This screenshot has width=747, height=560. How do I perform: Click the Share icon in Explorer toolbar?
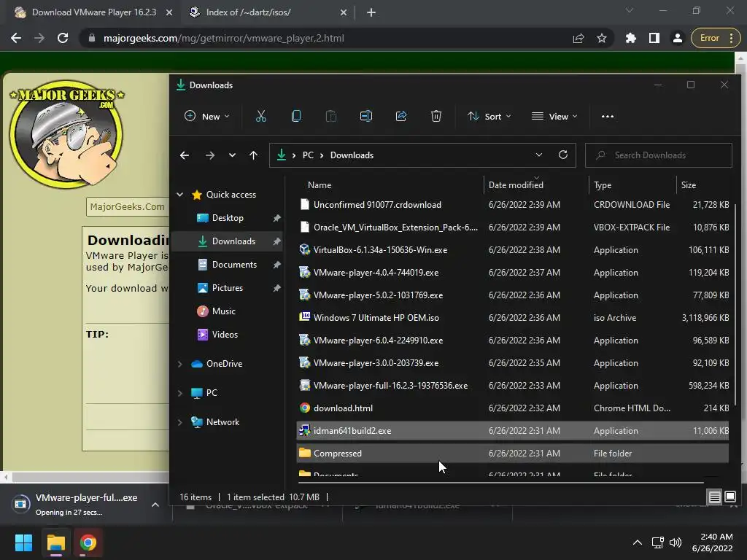[401, 116]
